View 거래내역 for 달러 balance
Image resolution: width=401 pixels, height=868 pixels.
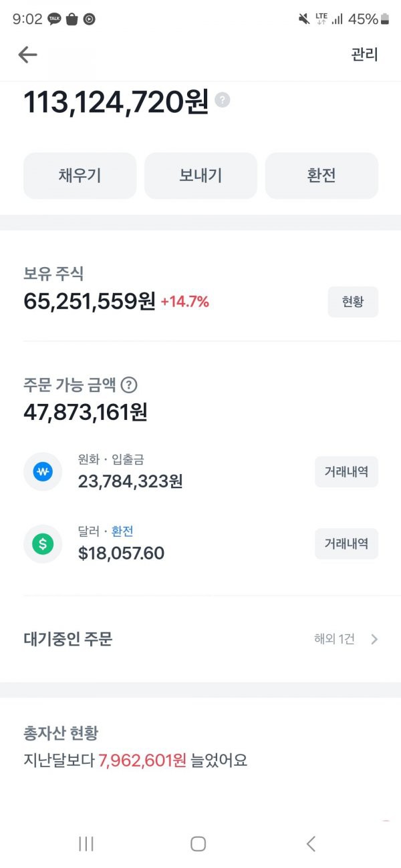[346, 544]
